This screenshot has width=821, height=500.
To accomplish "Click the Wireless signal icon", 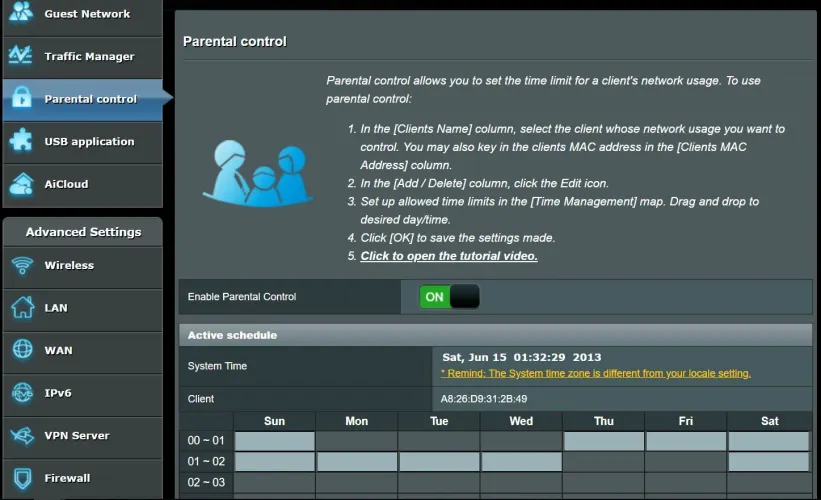I will [22, 266].
